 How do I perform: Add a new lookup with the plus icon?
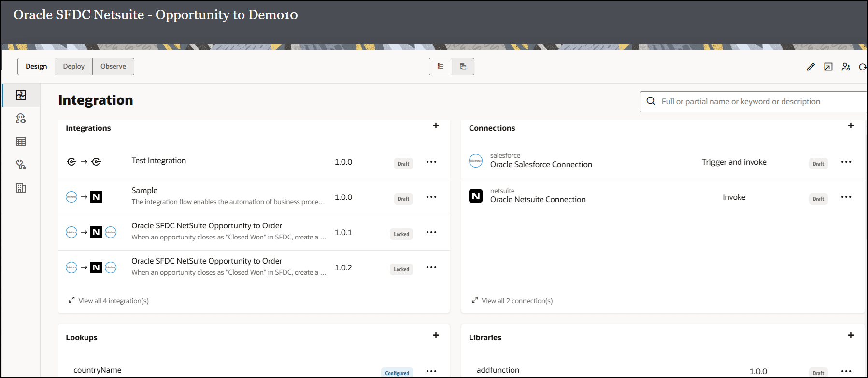click(x=436, y=335)
